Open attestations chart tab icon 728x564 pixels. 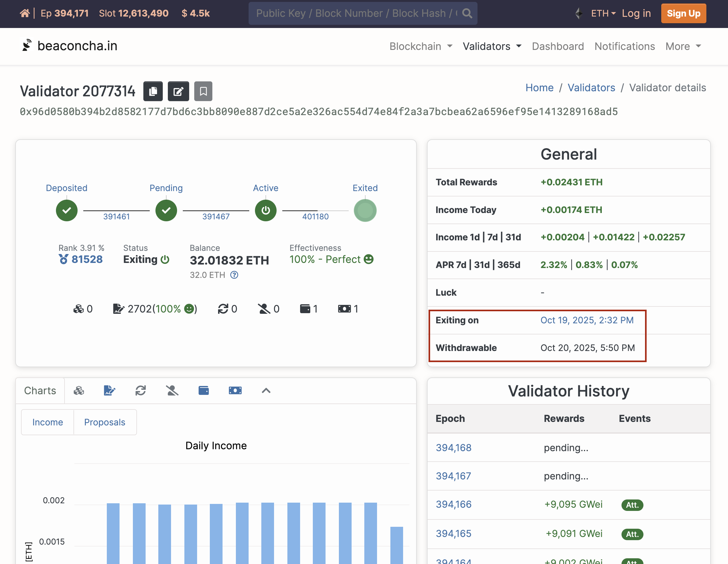pyautogui.click(x=109, y=390)
